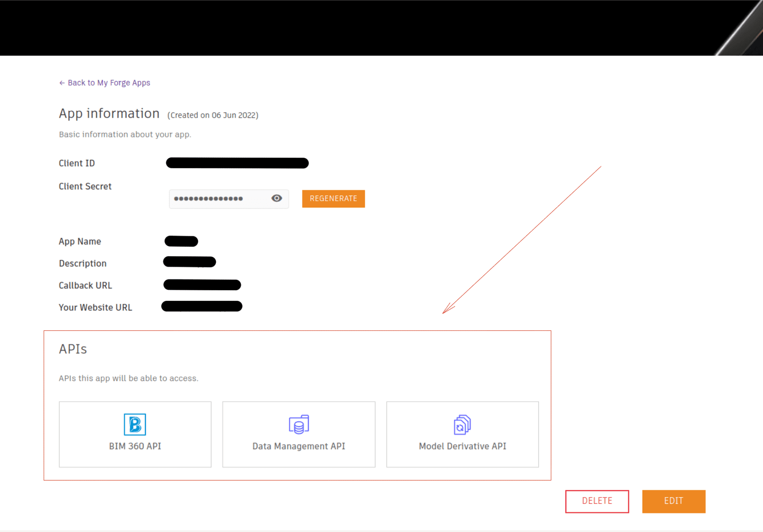763x532 pixels.
Task: Select the Model Derivative API icon
Action: click(x=462, y=424)
